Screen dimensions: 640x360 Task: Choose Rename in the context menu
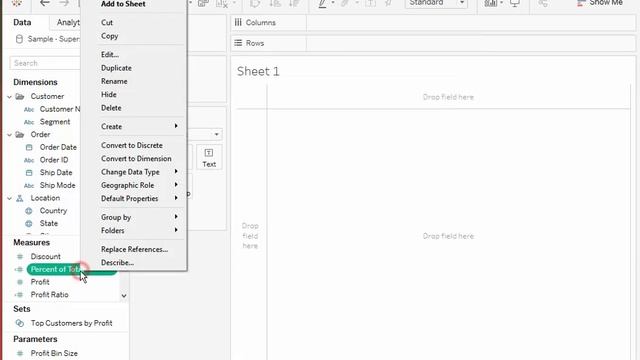114,81
